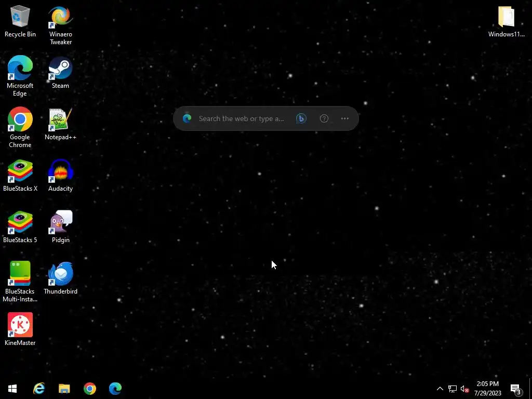Open help in the Edge search bar
This screenshot has width=532, height=399.
click(x=324, y=118)
